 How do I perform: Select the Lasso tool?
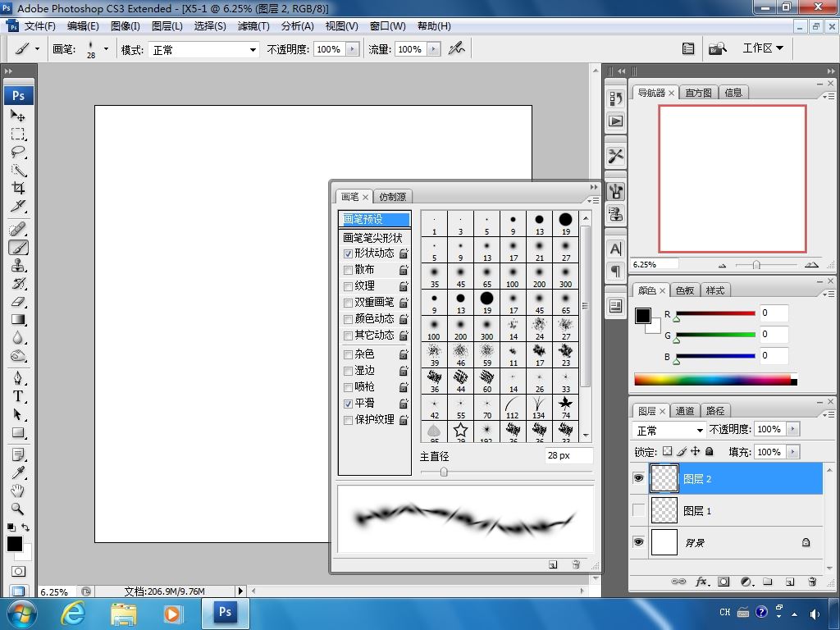(18, 153)
